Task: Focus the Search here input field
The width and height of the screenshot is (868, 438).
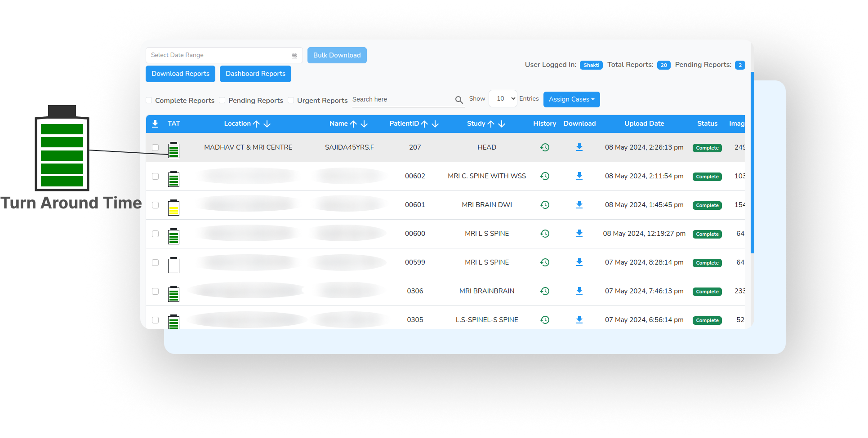Action: click(402, 100)
